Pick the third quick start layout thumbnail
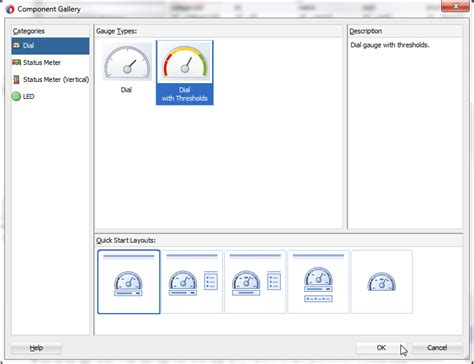Screen dimensions: 474x364 255,282
